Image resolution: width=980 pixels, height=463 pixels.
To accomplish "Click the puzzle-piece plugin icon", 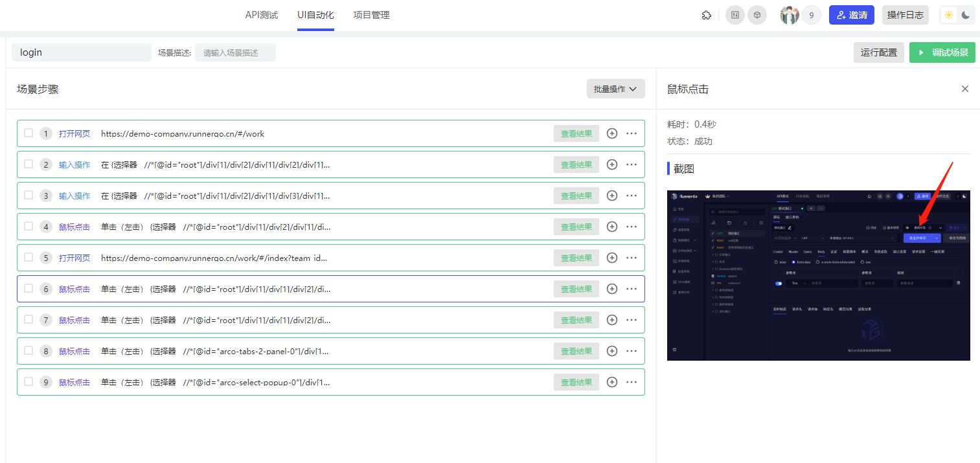I will [707, 15].
